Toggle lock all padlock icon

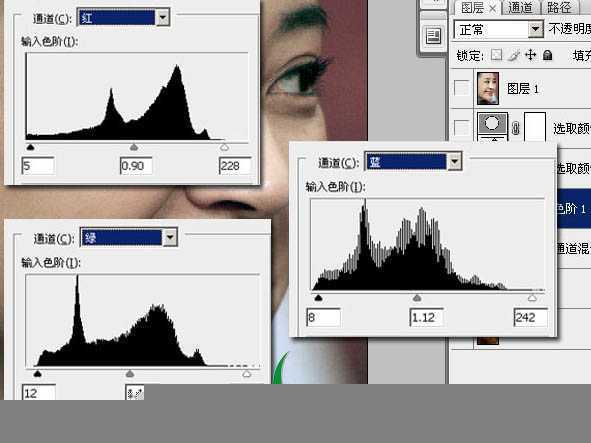(x=548, y=55)
